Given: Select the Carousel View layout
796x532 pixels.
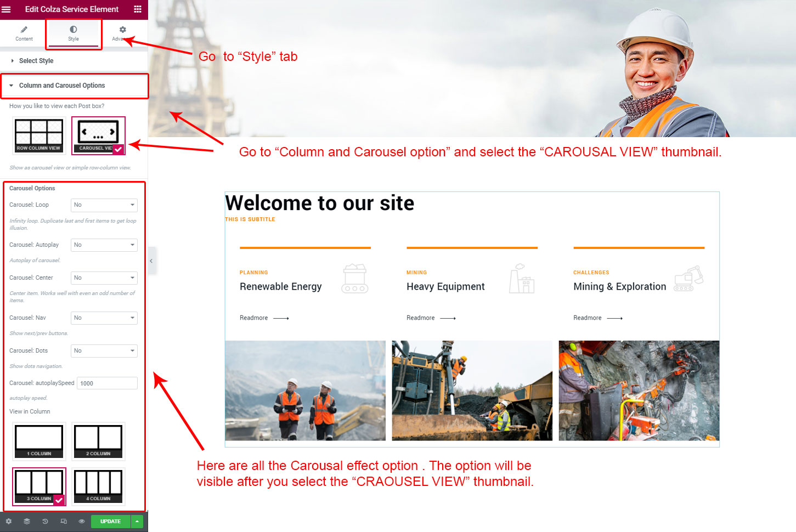Looking at the screenshot, I should pos(98,135).
